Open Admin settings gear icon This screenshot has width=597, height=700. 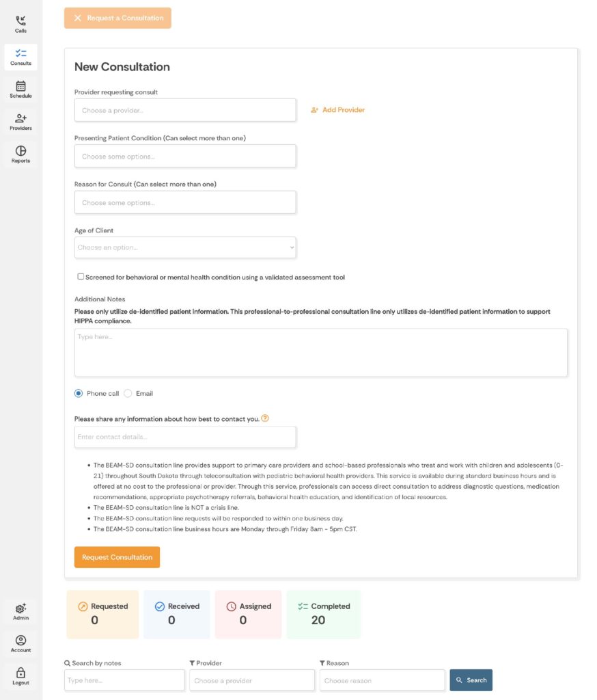20,608
